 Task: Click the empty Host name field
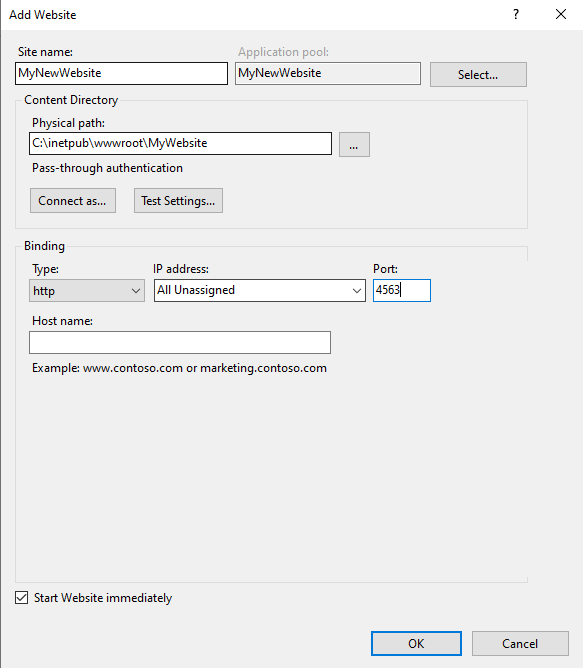click(x=180, y=343)
